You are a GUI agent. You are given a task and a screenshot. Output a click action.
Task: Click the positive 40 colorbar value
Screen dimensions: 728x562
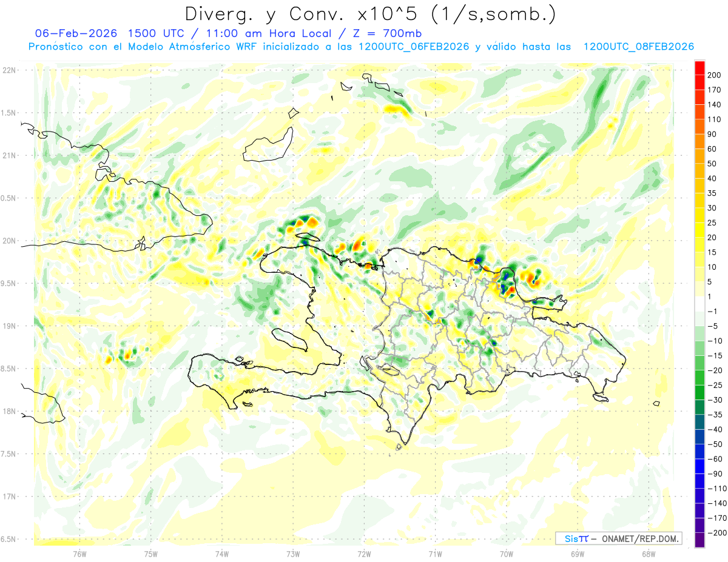tap(712, 178)
